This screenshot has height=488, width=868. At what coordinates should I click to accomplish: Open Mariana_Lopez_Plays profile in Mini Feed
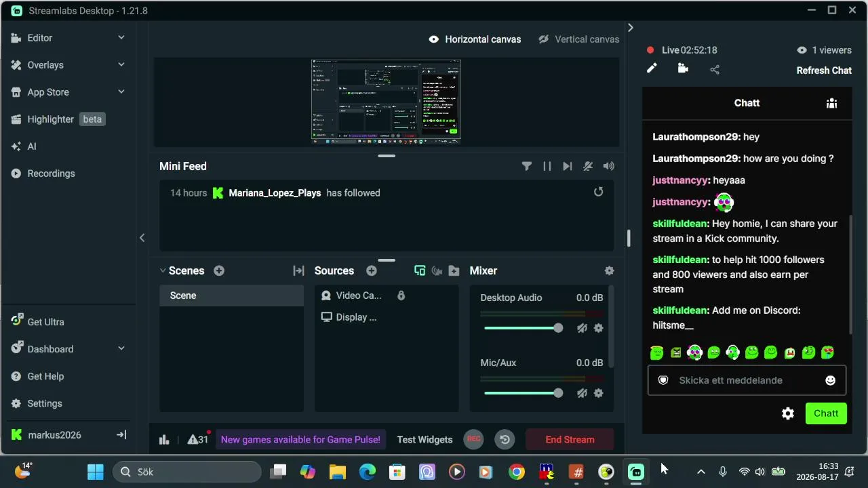pos(275,192)
